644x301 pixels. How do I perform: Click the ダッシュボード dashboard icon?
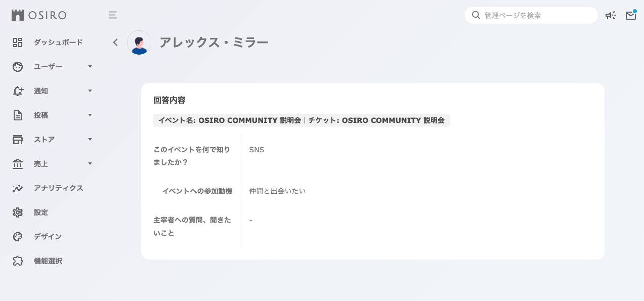pyautogui.click(x=18, y=42)
